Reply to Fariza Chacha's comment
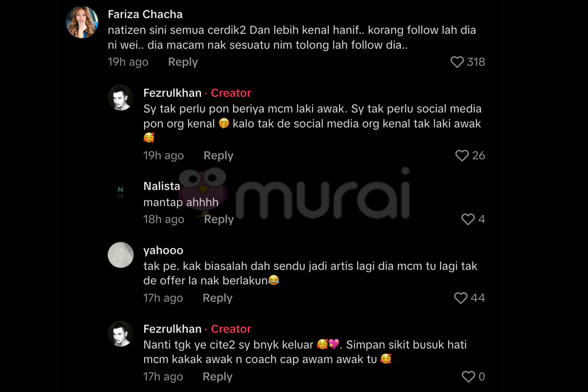 tap(183, 62)
